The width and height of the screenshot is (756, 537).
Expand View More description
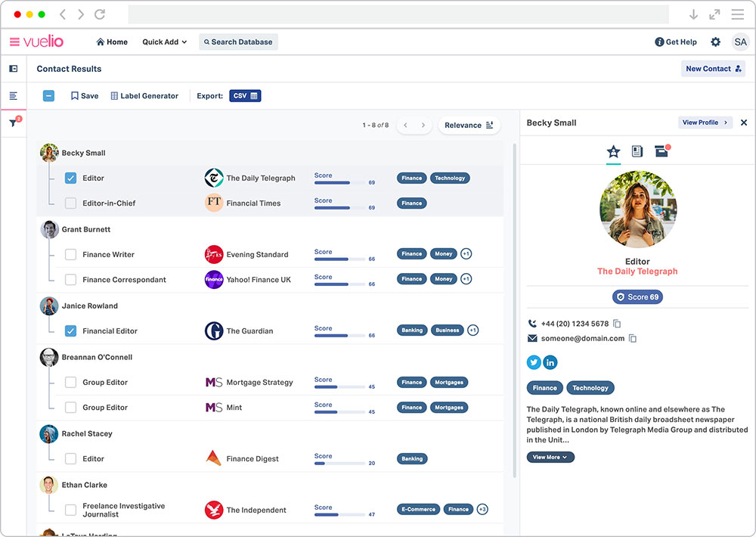click(550, 457)
